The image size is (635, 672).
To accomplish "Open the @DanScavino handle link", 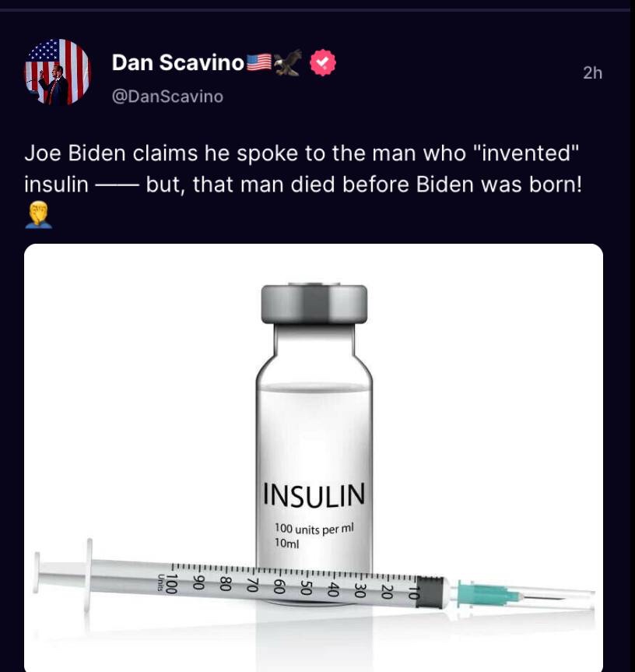I will 167,97.
